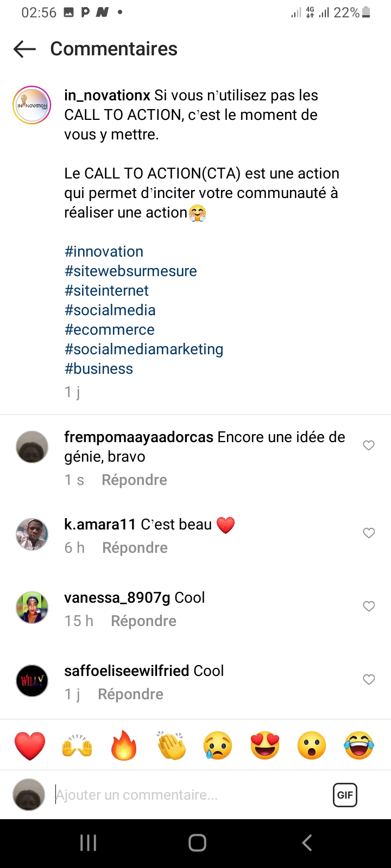Open the #socialmediamarketing hashtag
This screenshot has width=391, height=868.
[144, 349]
